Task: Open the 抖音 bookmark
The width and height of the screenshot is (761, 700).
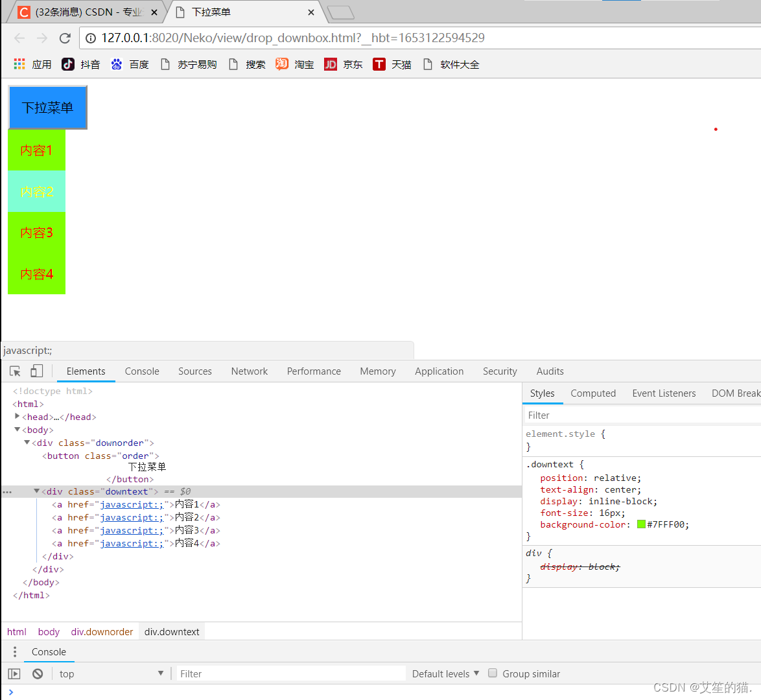Action: tap(80, 64)
